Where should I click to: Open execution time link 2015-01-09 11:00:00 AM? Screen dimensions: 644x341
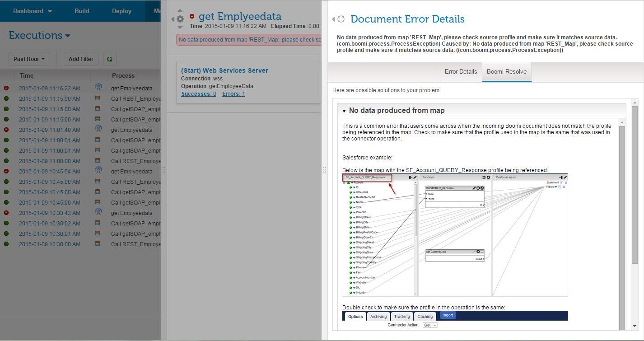pos(50,161)
